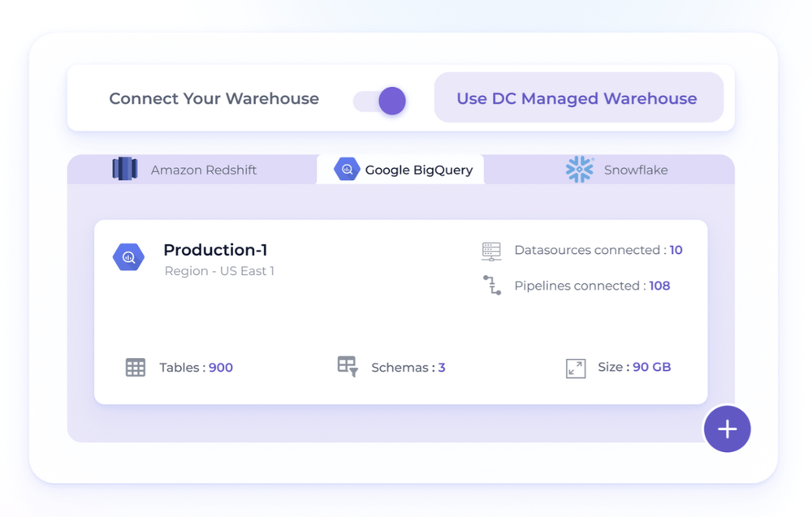This screenshot has height=517, width=812.
Task: Click the Connect Your Warehouse label
Action: [x=214, y=98]
